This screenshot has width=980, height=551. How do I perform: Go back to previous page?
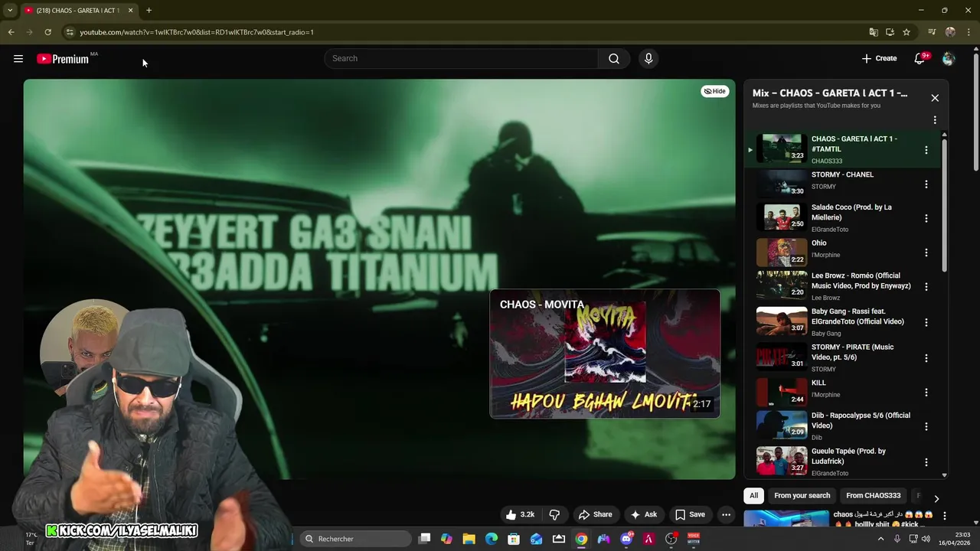click(11, 32)
